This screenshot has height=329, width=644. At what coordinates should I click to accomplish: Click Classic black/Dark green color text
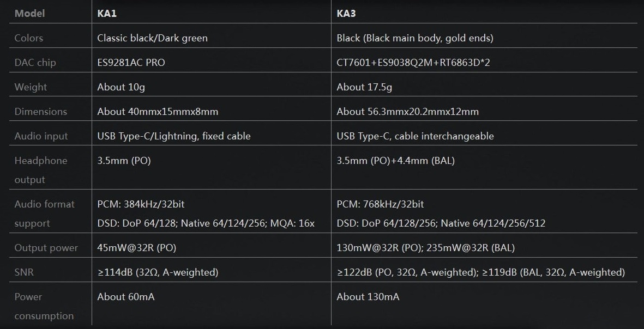click(x=152, y=38)
